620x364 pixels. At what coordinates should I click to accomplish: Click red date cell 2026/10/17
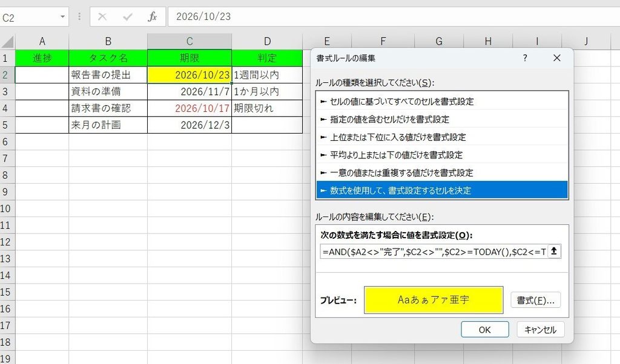tap(190, 108)
